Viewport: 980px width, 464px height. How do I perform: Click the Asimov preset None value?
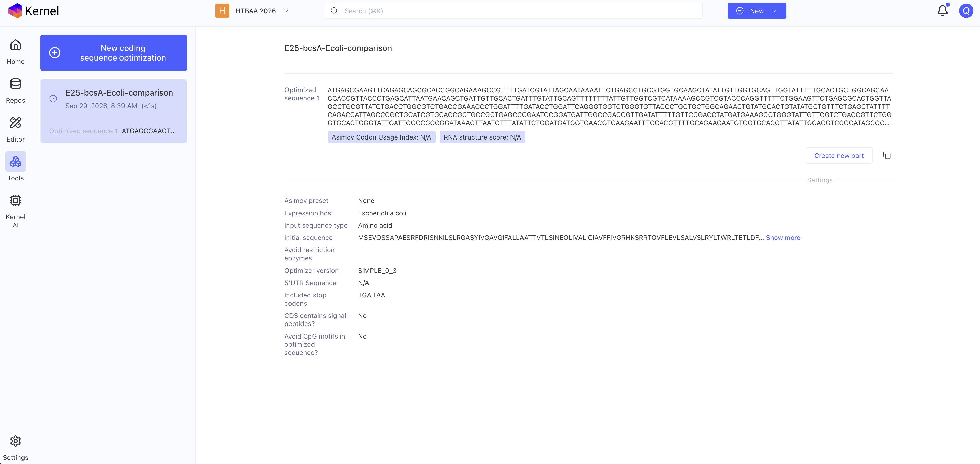click(x=366, y=201)
